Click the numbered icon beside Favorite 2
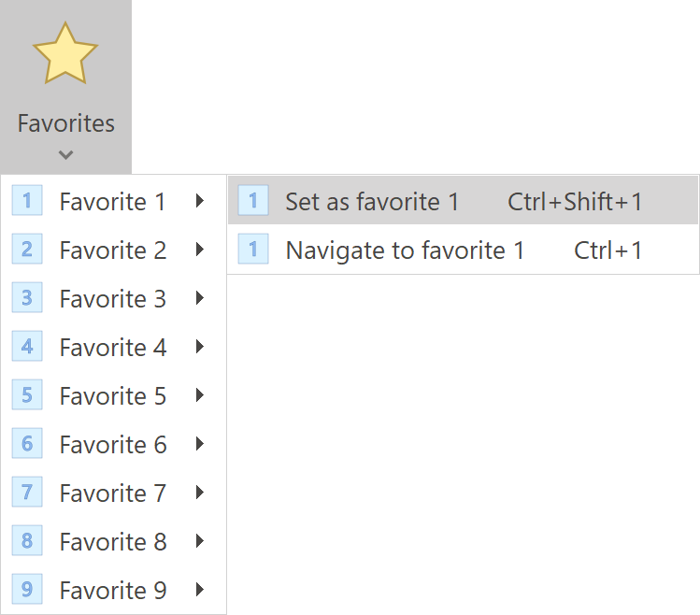Image resolution: width=700 pixels, height=615 pixels. 27,250
